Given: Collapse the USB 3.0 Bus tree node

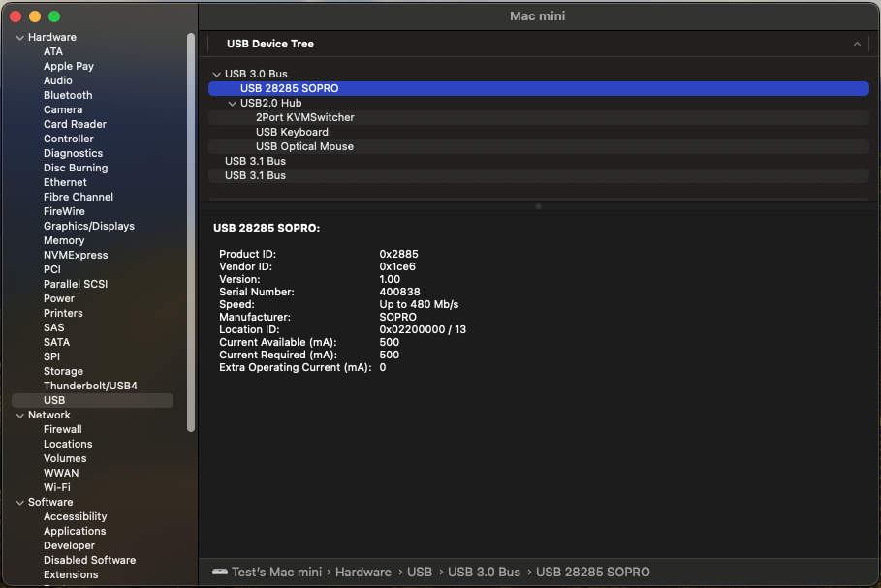Looking at the screenshot, I should click(x=216, y=75).
